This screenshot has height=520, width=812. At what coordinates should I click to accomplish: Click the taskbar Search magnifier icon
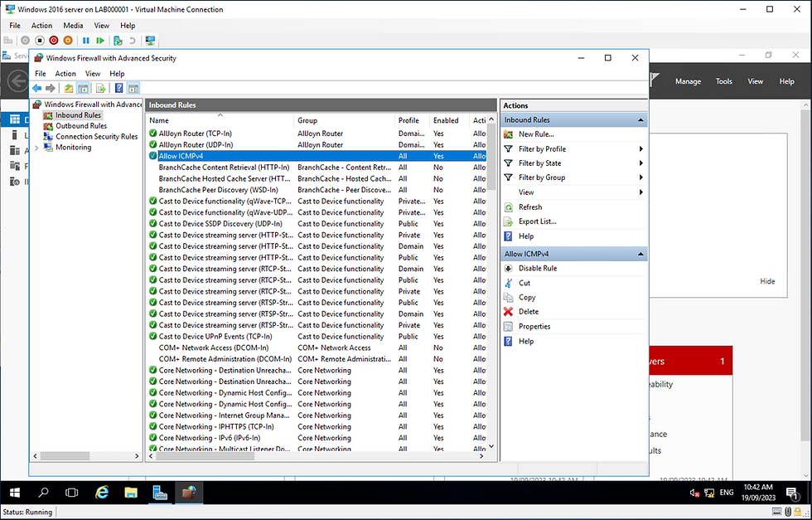[x=43, y=493]
